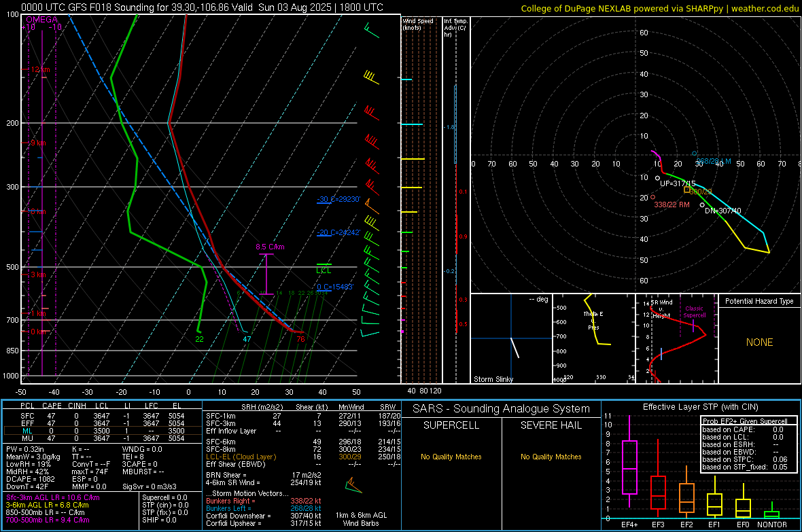The width and height of the screenshot is (802, 532).
Task: Click the SEVERE HAIL heading
Action: (x=551, y=425)
